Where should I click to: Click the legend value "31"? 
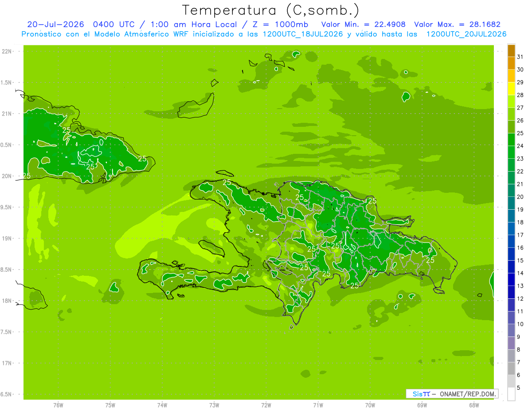(x=520, y=57)
